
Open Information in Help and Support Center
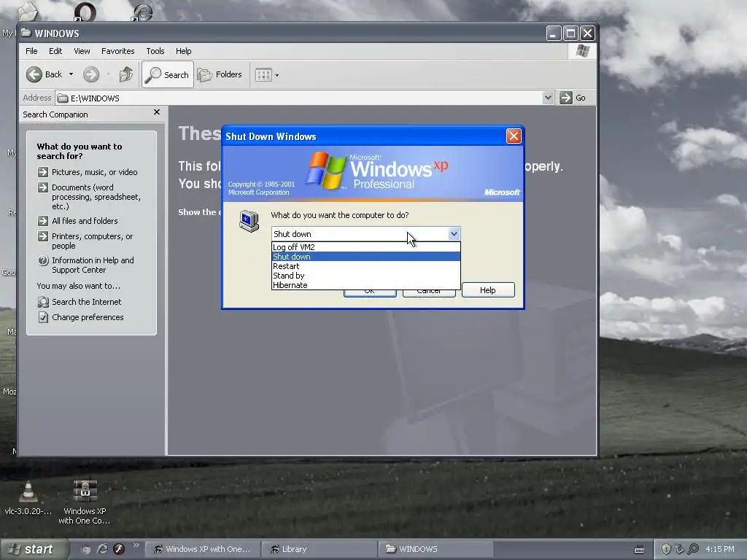tap(93, 265)
